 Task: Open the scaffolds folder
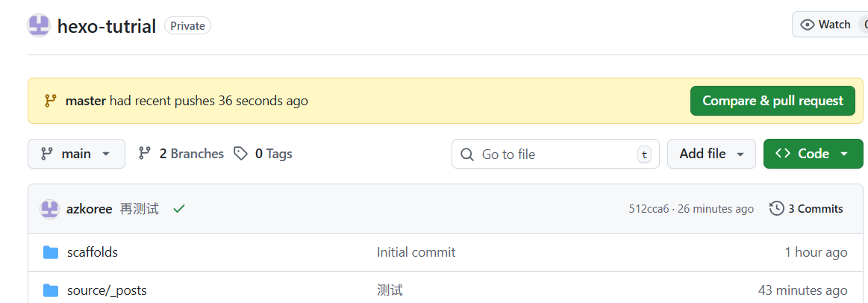click(93, 252)
